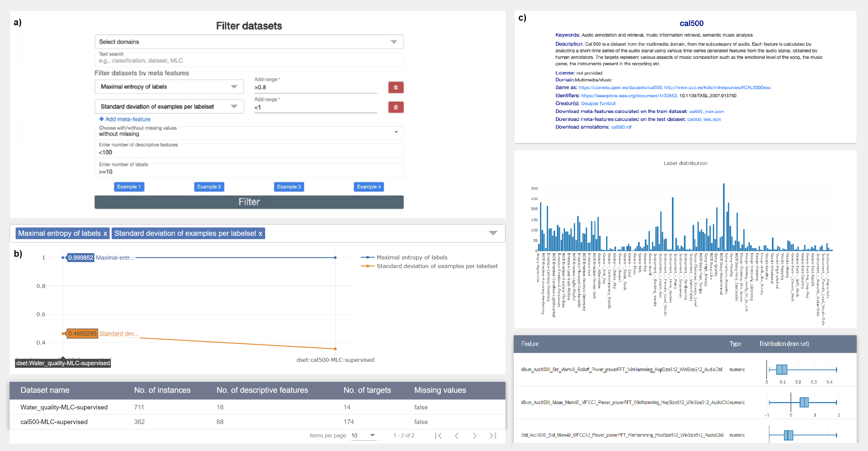Open the Standard deviation of examples per labelset dropdown

click(169, 106)
